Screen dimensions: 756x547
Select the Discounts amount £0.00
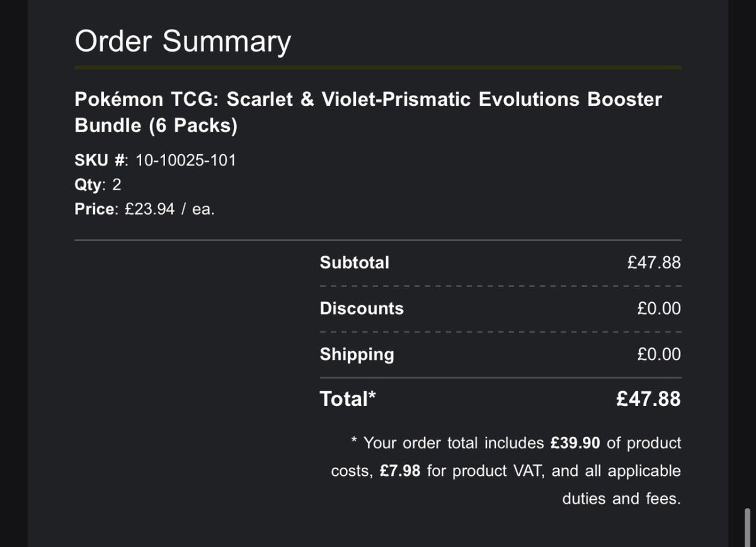tap(658, 308)
